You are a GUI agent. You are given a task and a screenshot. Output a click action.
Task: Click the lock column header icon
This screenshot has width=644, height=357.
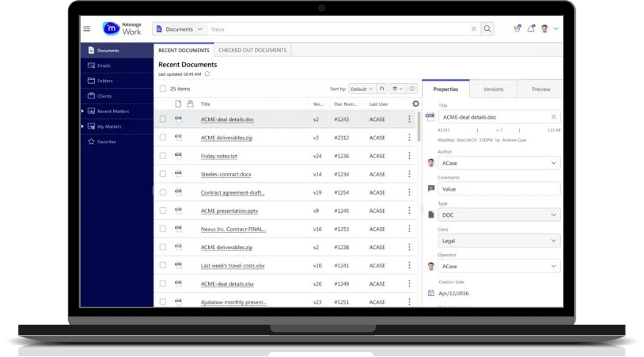tap(190, 104)
